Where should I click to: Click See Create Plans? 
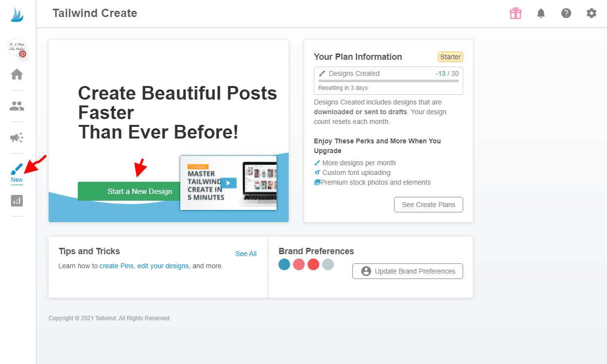click(428, 204)
